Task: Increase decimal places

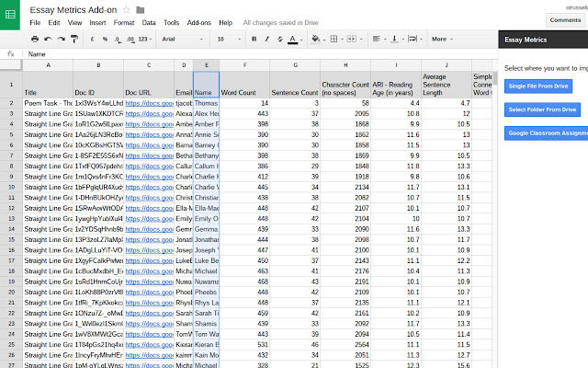Action: (x=130, y=39)
